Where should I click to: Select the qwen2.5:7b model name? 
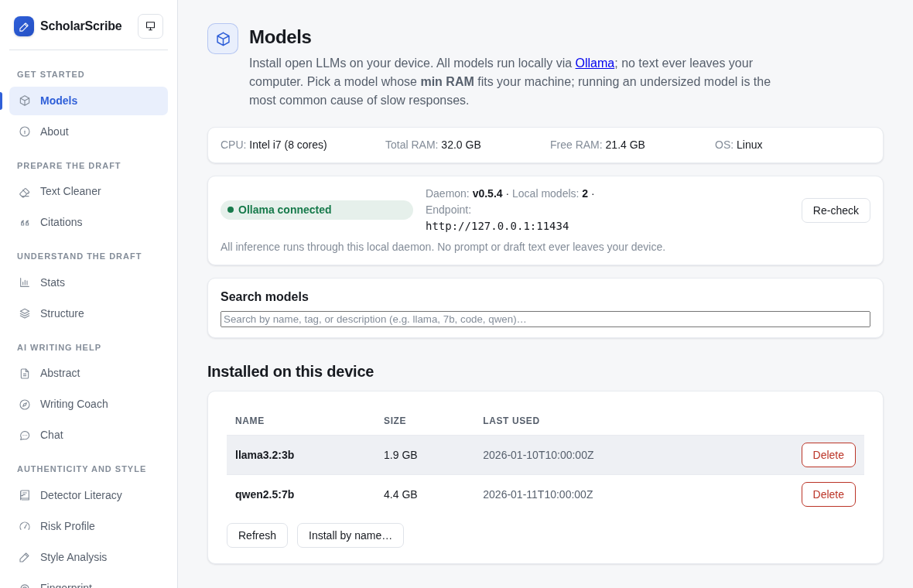tap(265, 495)
